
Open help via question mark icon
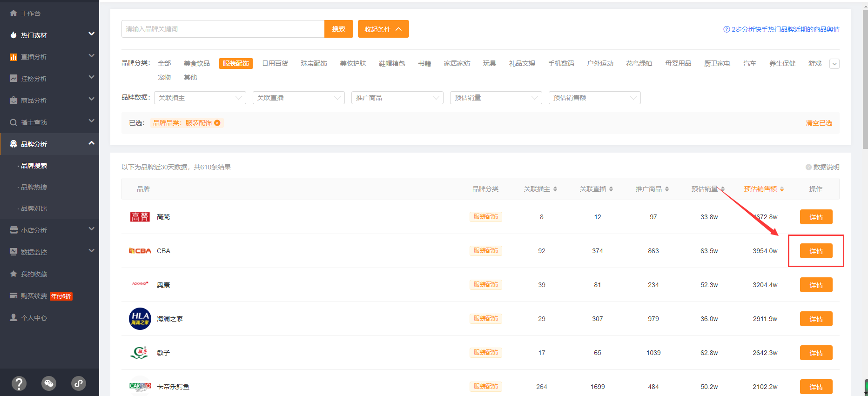coord(19,383)
